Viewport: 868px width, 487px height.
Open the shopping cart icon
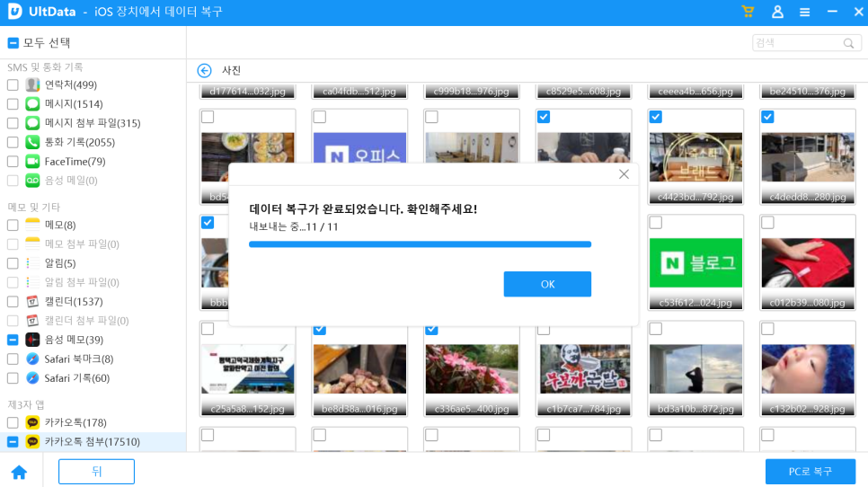point(748,12)
